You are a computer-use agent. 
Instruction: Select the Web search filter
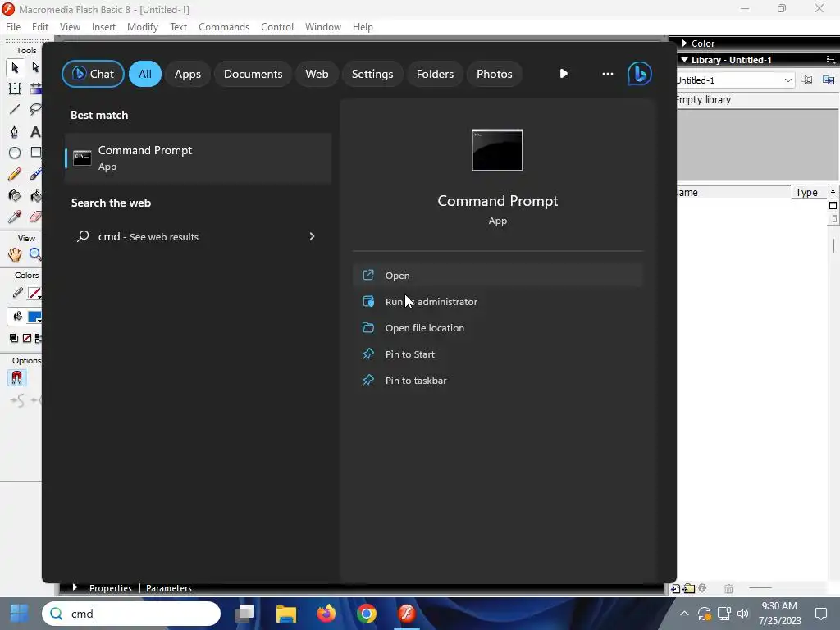tap(317, 74)
